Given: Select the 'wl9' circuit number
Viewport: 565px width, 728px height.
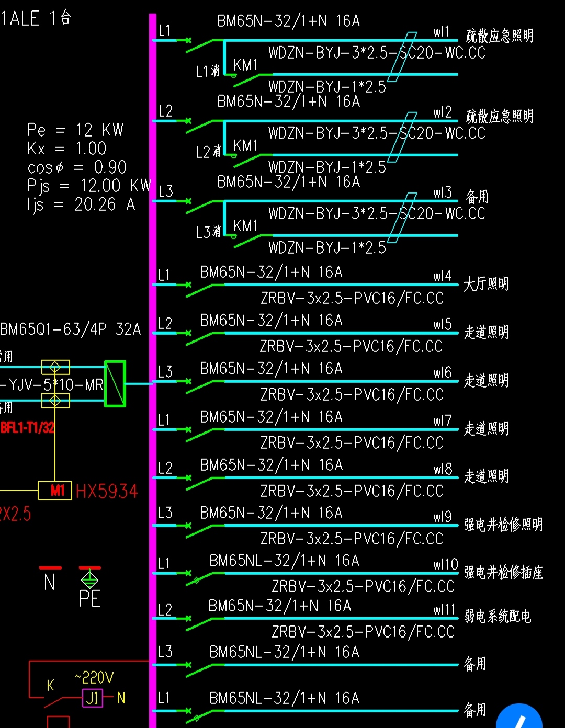Looking at the screenshot, I should tap(442, 517).
